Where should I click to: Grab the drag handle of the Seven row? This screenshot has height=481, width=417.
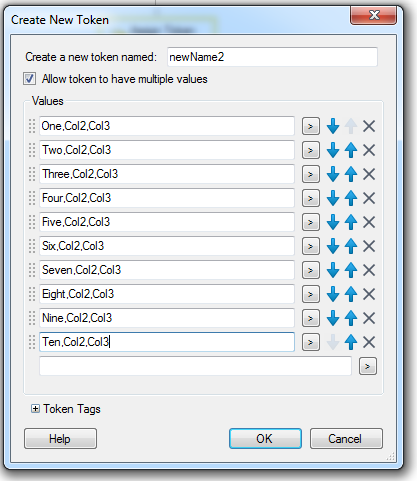[x=32, y=270]
